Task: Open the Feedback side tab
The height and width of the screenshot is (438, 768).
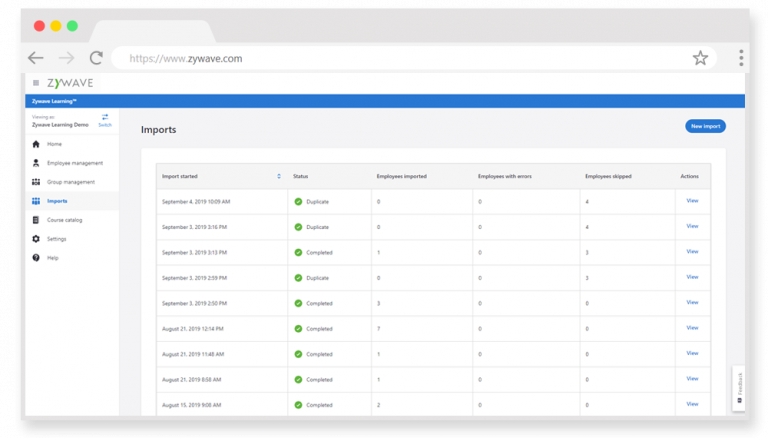Action: [738, 389]
